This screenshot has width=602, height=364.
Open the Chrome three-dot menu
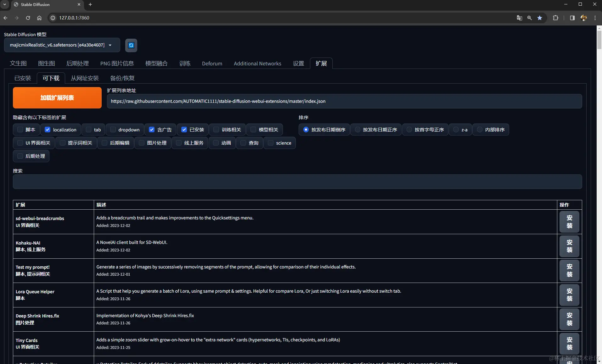pyautogui.click(x=595, y=18)
